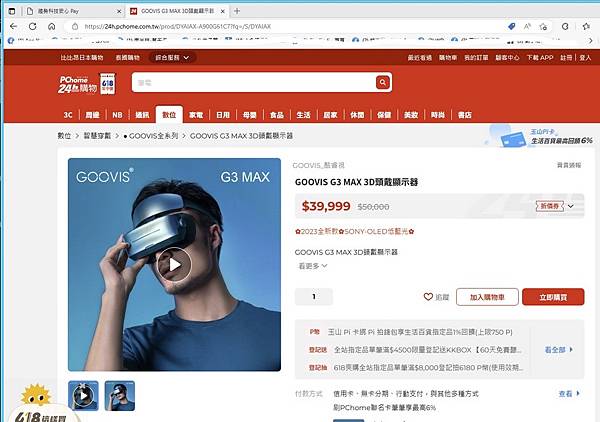Click the main GOOVIS G3 MAX product image
The height and width of the screenshot is (422, 600).
[x=174, y=264]
